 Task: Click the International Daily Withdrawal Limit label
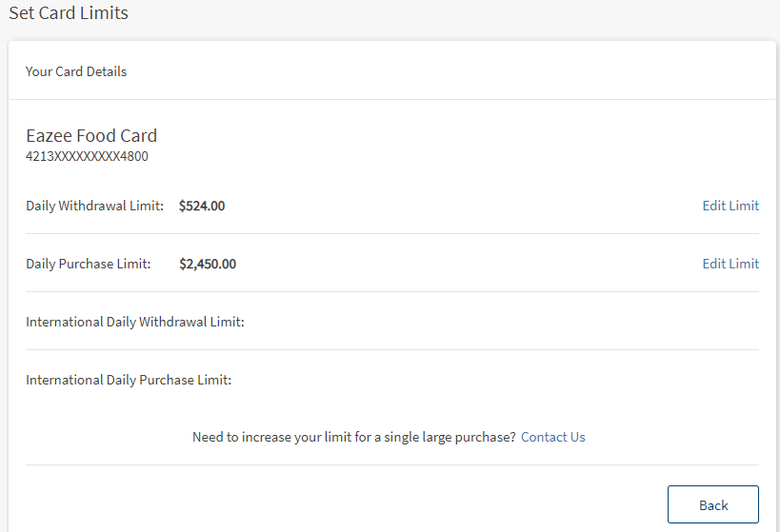click(x=135, y=322)
